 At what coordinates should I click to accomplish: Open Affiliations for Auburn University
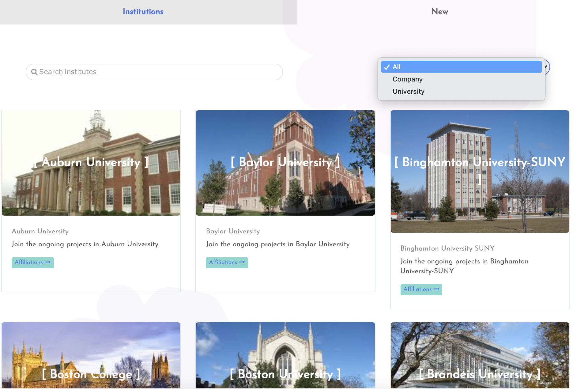tap(33, 262)
